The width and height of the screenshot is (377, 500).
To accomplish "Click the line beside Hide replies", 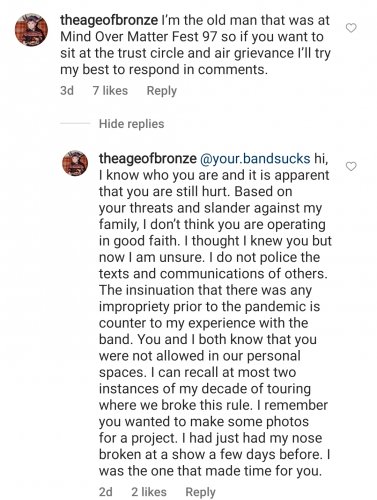I will [75, 124].
